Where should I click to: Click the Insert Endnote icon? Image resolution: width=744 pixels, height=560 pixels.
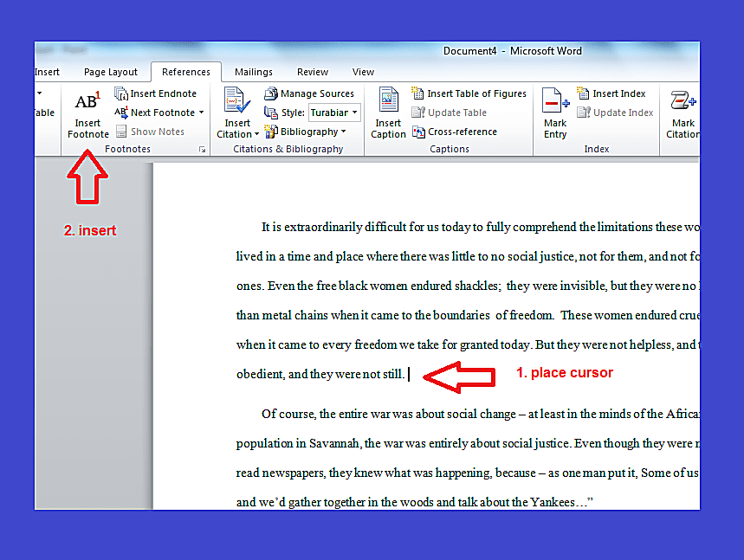tap(121, 93)
